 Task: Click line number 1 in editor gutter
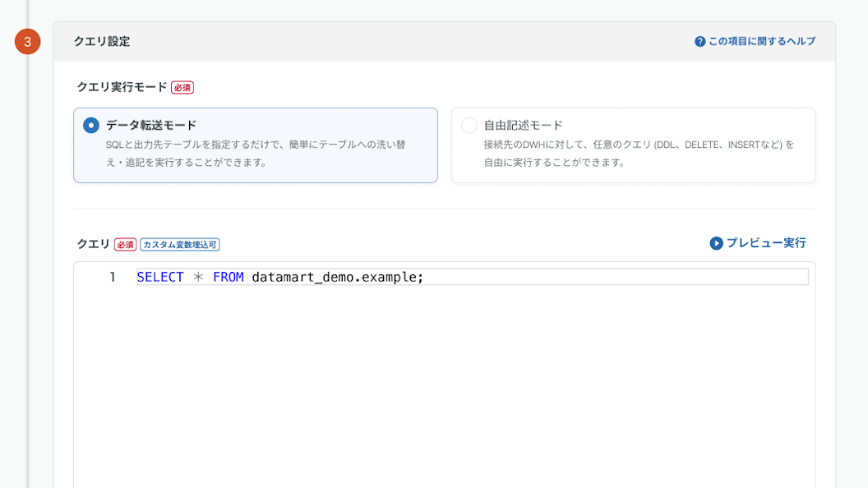point(112,278)
